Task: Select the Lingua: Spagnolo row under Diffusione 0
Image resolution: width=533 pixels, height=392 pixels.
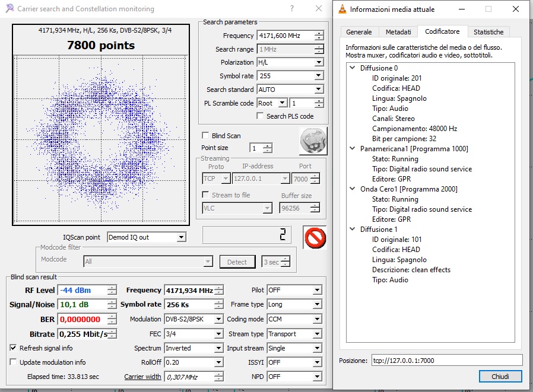Action: (399, 98)
